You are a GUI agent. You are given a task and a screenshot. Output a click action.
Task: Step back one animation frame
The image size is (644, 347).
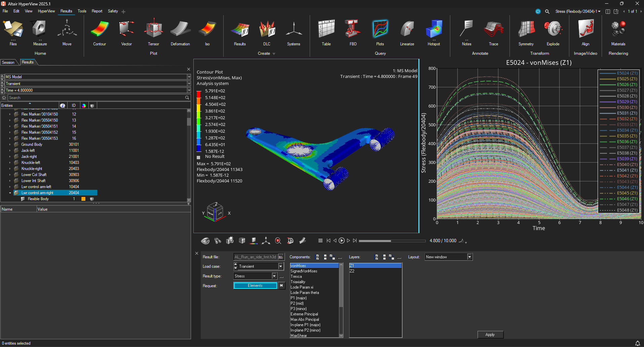coord(335,241)
